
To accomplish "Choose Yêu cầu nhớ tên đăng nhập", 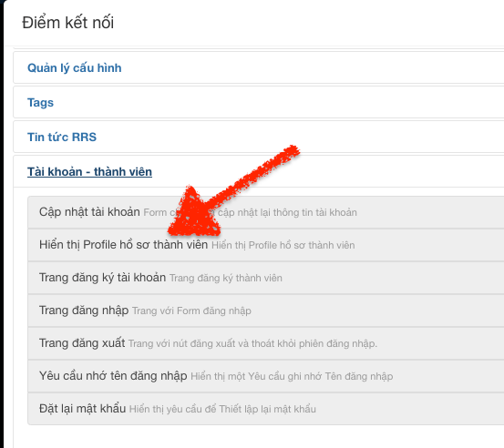I will (x=266, y=376).
